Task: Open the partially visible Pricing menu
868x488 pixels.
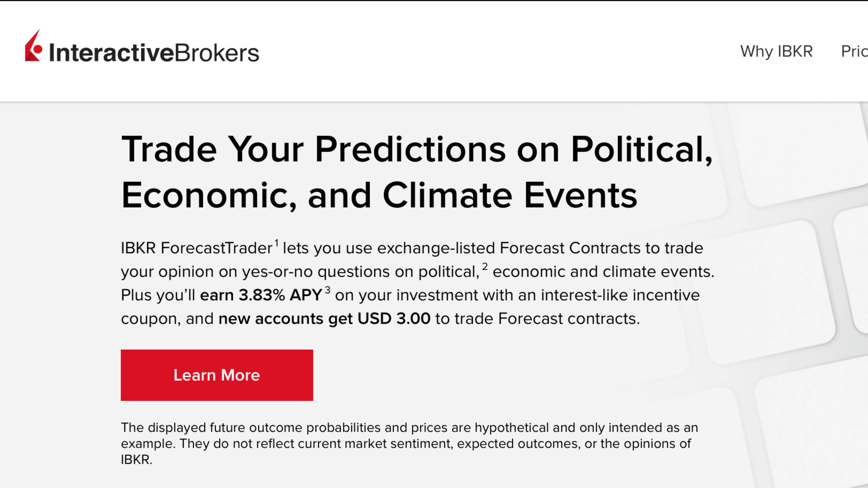Action: coord(854,52)
